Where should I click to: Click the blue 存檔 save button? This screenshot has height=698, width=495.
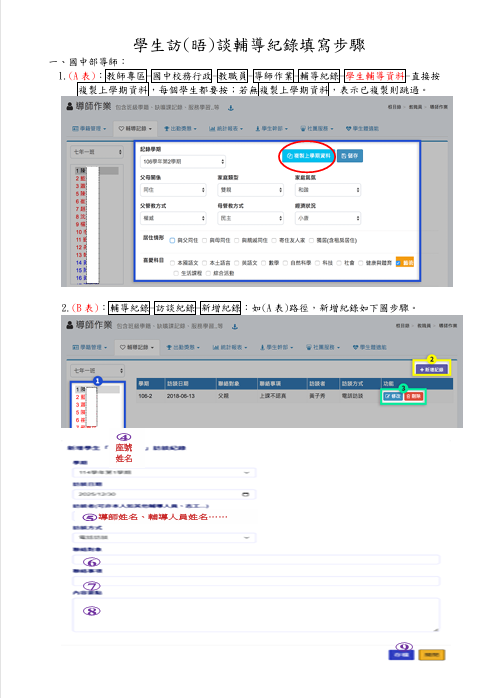pos(402,655)
